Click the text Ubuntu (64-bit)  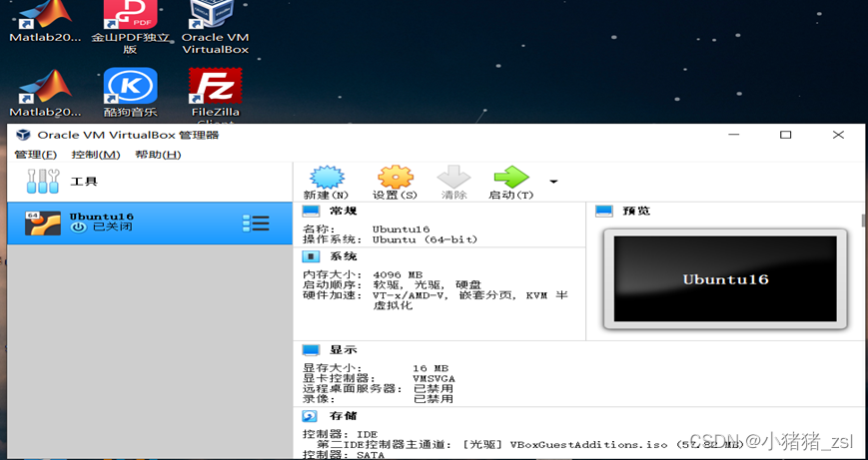click(x=425, y=239)
